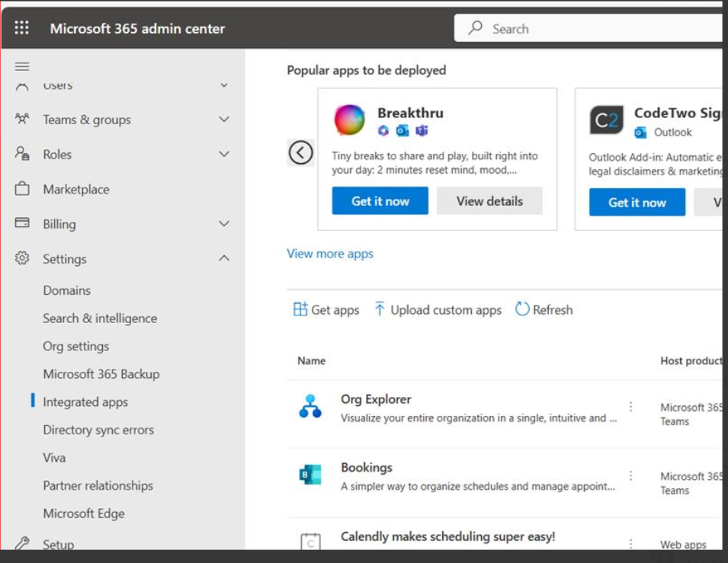The image size is (728, 563).
Task: Click the search magnifier icon
Action: (475, 28)
